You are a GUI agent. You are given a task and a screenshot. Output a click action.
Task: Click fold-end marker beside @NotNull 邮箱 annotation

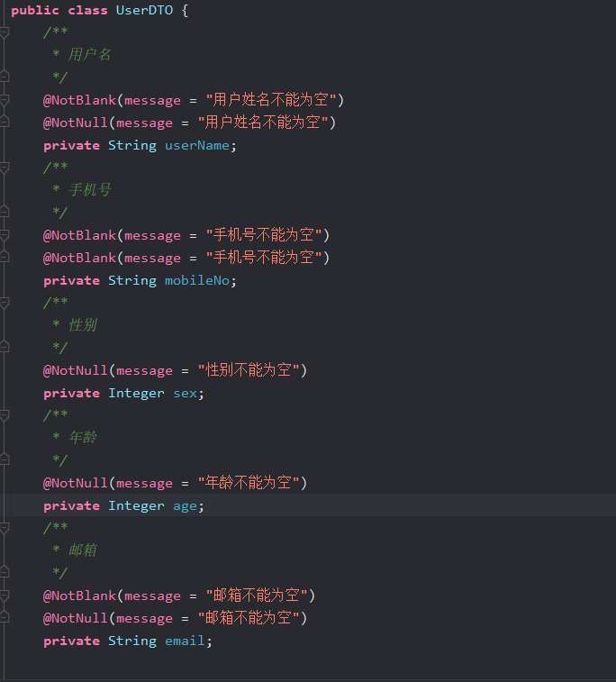[x=5, y=618]
